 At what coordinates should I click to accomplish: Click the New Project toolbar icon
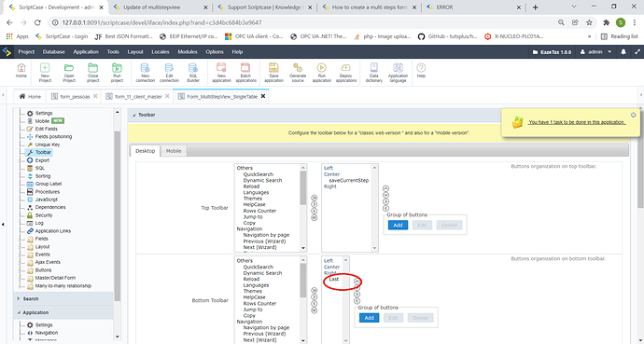45,73
